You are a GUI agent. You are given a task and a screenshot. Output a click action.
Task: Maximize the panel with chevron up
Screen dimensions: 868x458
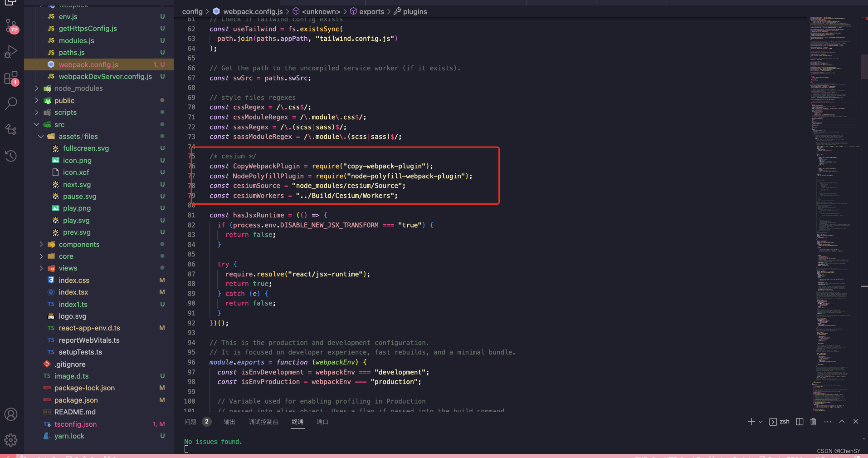coord(842,422)
